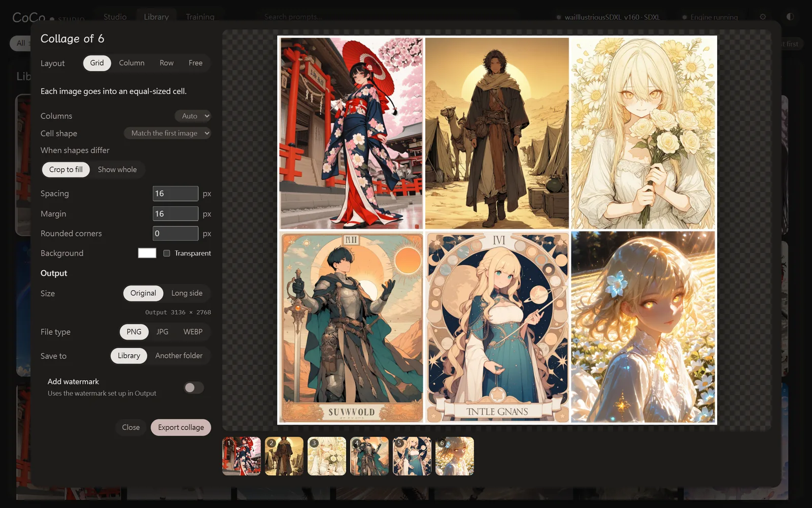Image resolution: width=812 pixels, height=508 pixels.
Task: Open the Cell shape dropdown
Action: point(167,133)
